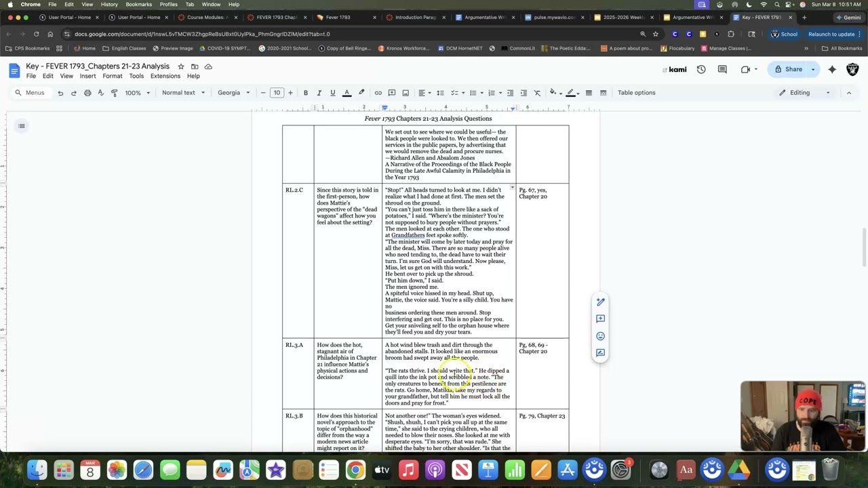868x488 pixels.
Task: Decrease the indent level
Action: coord(511,93)
